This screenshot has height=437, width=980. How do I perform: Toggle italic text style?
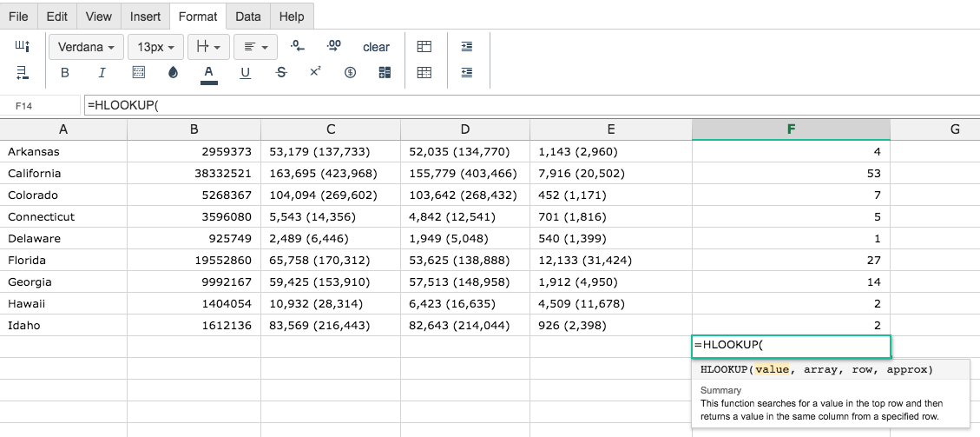click(x=102, y=72)
